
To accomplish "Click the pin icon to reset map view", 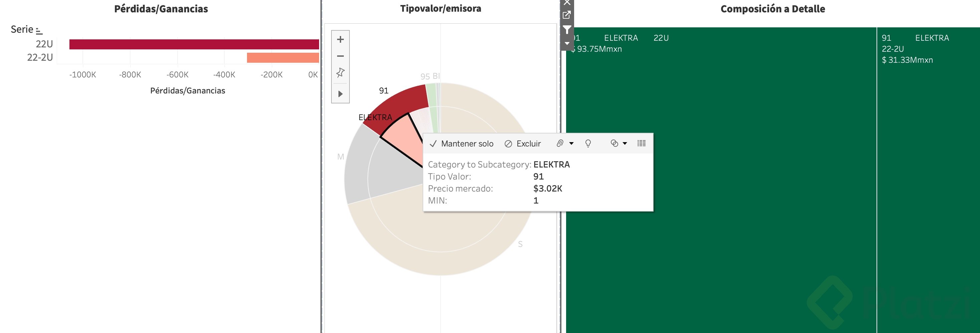I will 340,72.
